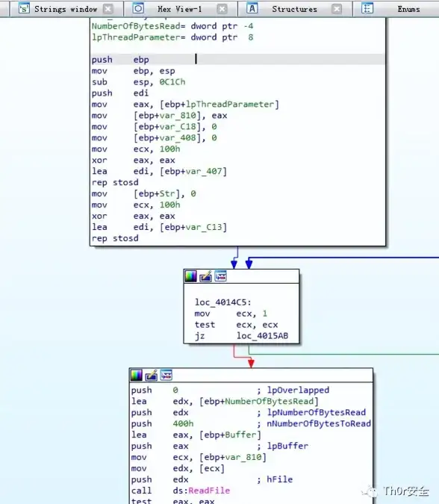The image size is (439, 504).
Task: Click color icon on loc_4014C5 node
Action: click(191, 276)
